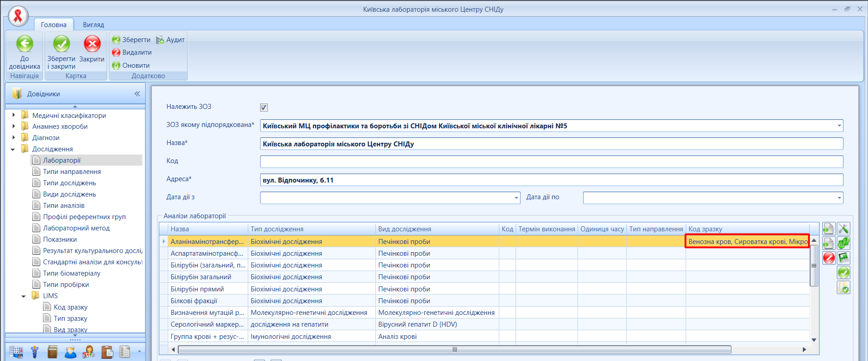The width and height of the screenshot is (868, 361).
Task: Click the red delete icon beside the grid
Action: click(x=829, y=258)
